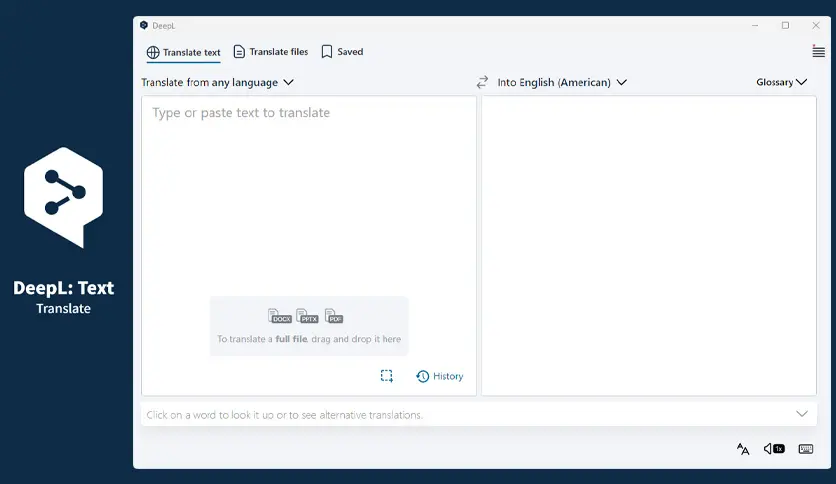Click the source text input area
Screen dimensions: 836x484
click(x=308, y=200)
